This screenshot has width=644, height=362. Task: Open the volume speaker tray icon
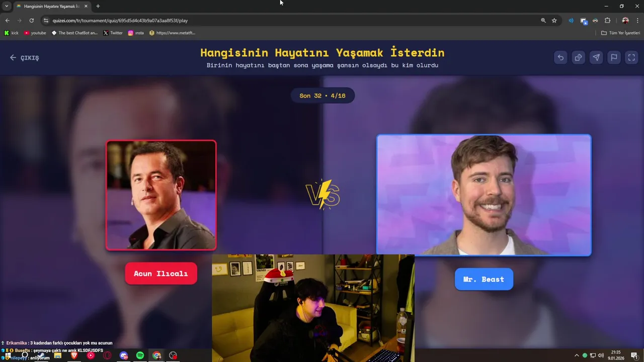[x=601, y=355]
